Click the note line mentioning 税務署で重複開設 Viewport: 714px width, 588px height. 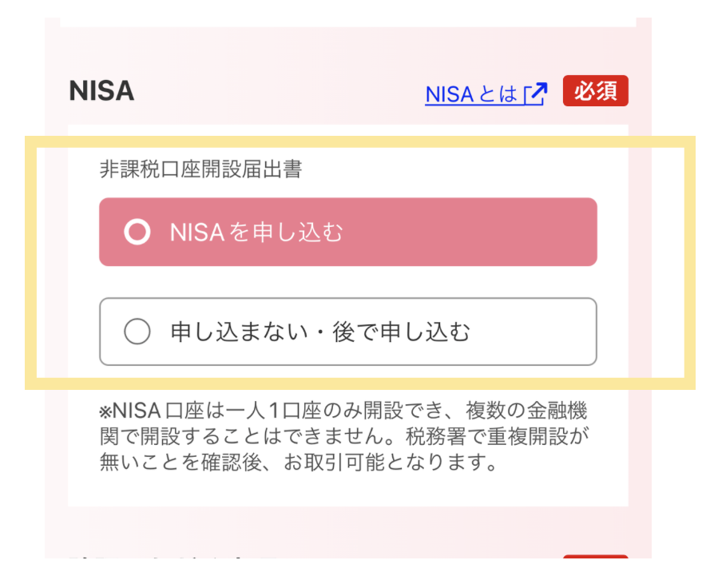344,436
